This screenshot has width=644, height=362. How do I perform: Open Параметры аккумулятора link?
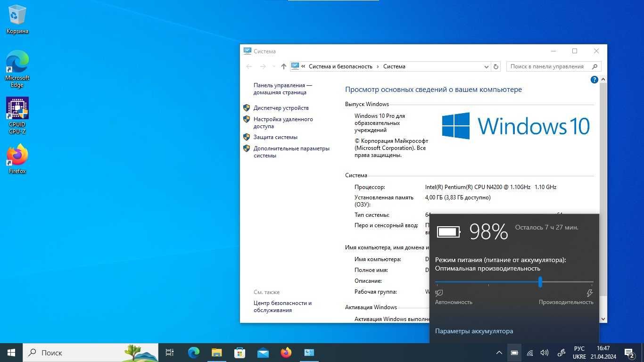pyautogui.click(x=474, y=331)
